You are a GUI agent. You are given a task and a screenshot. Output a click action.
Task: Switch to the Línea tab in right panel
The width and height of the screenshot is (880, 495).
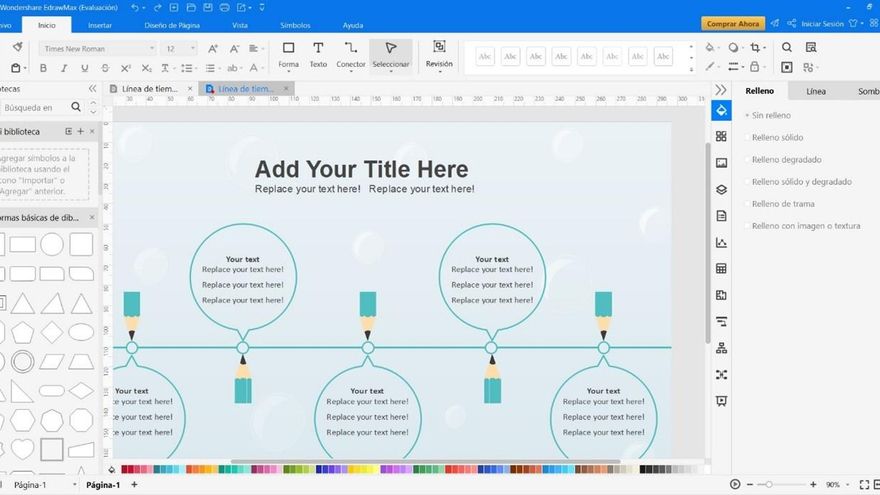click(816, 91)
